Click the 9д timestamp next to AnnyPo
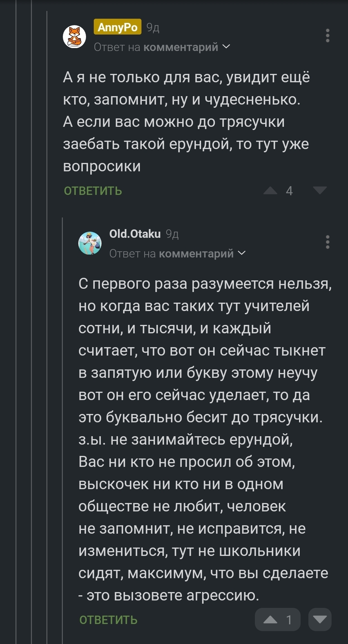 click(153, 28)
